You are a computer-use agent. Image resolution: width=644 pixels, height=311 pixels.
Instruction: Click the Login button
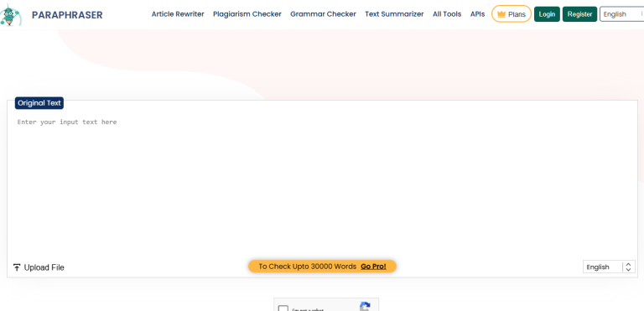(x=547, y=14)
